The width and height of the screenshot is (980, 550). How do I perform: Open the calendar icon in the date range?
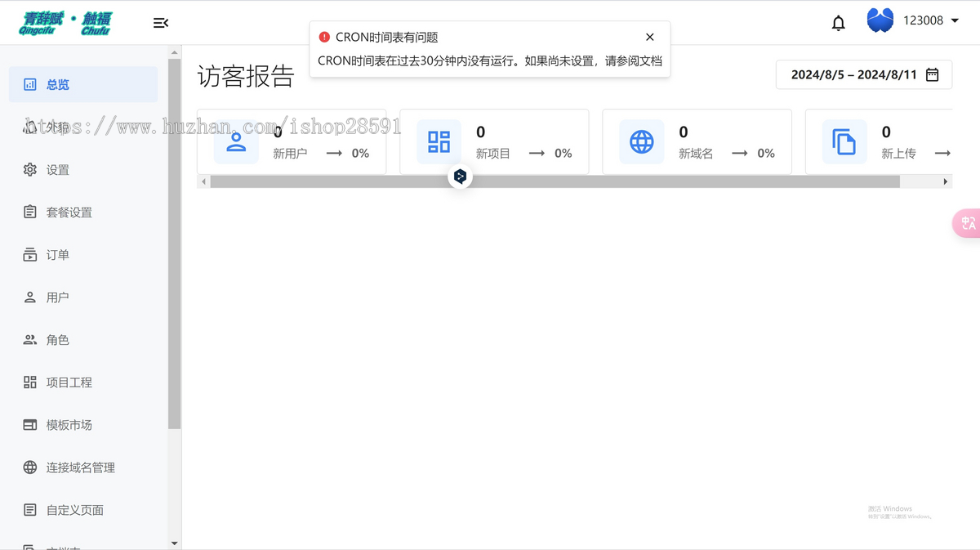(x=933, y=74)
